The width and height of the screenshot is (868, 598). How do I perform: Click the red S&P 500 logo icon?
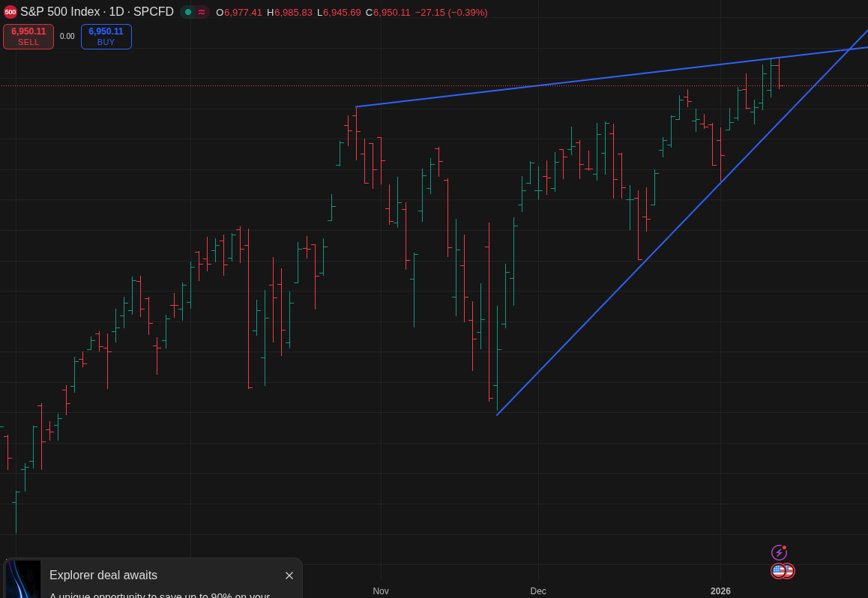pos(10,12)
